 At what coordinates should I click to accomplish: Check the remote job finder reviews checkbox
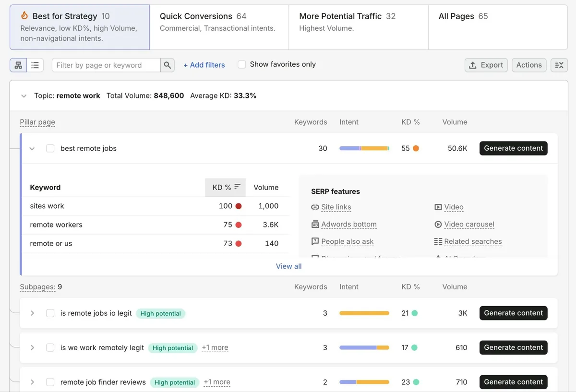coord(50,382)
